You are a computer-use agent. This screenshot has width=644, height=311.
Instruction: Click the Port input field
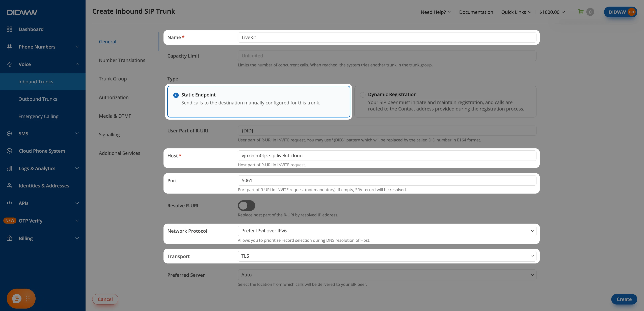[x=387, y=181]
